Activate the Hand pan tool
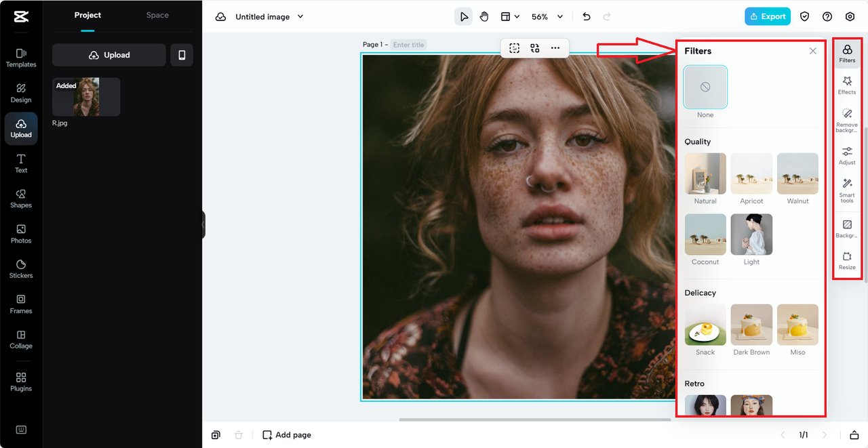The height and width of the screenshot is (448, 868). [484, 17]
